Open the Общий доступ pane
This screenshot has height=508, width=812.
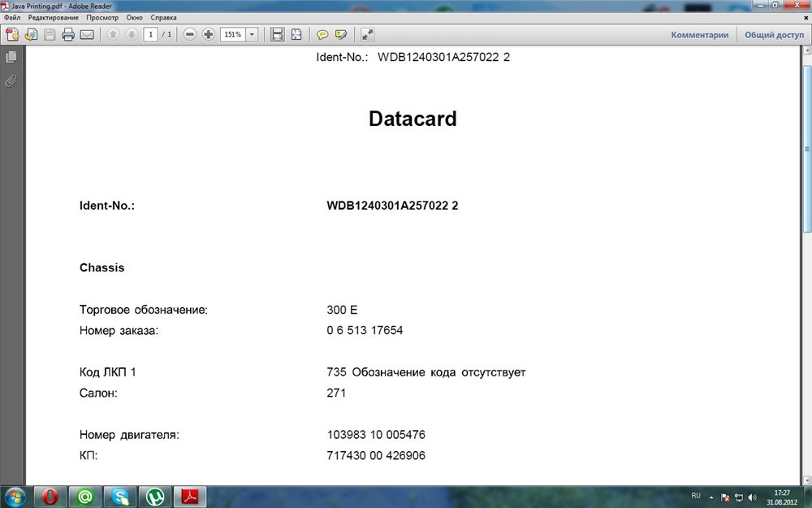774,35
